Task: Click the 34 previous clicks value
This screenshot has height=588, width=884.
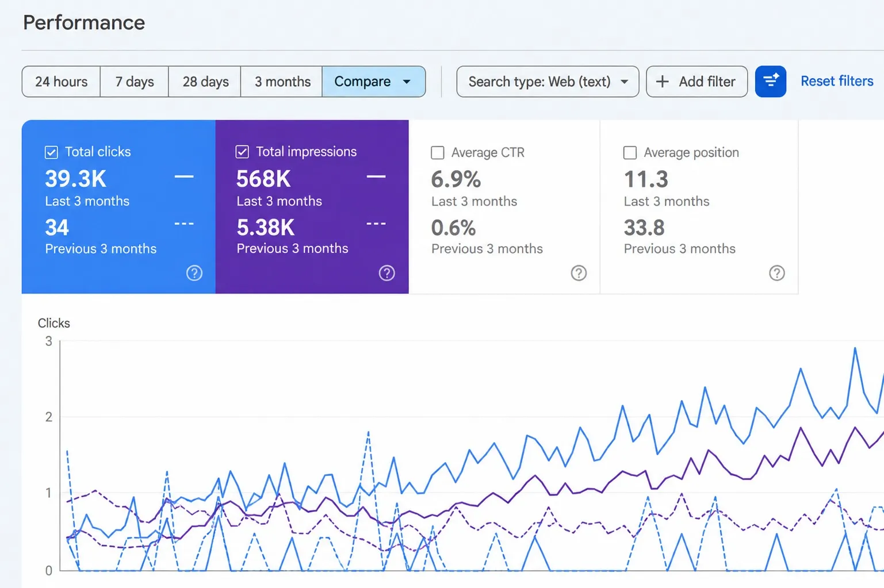Action: (x=57, y=228)
